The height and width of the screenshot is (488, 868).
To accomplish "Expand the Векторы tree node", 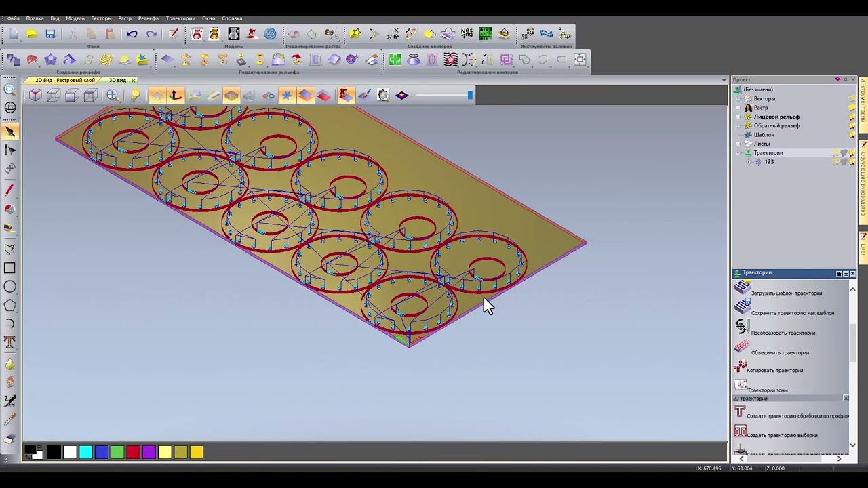I will click(x=738, y=99).
